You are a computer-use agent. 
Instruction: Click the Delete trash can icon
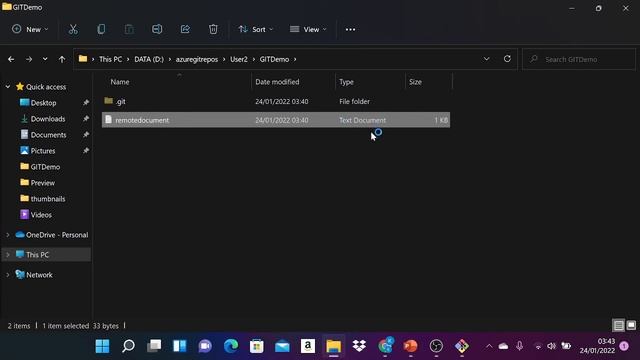click(x=213, y=29)
